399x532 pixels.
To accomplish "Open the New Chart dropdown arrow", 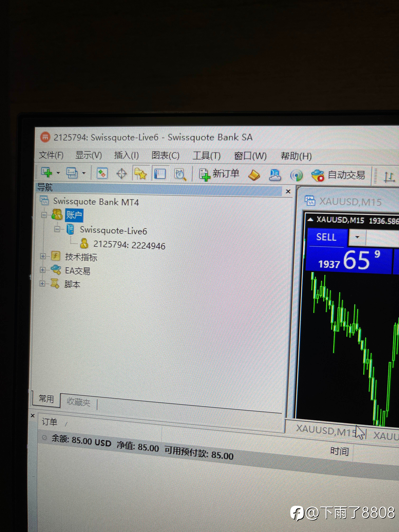I will click(x=58, y=173).
